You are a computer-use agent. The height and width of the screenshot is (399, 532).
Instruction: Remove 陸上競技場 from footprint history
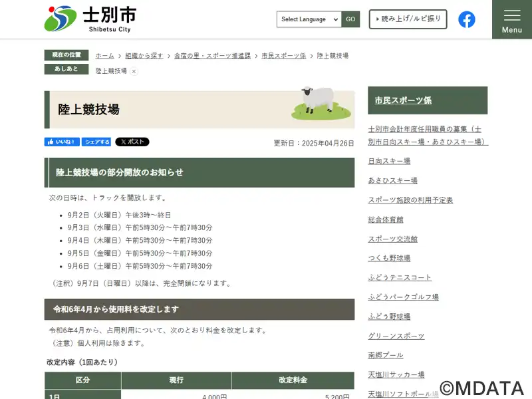[134, 71]
